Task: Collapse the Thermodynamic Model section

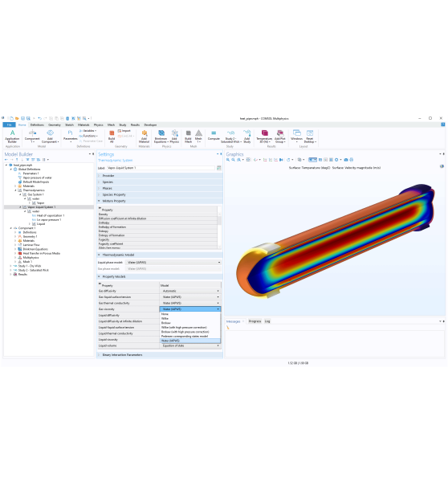Action: coord(160,255)
